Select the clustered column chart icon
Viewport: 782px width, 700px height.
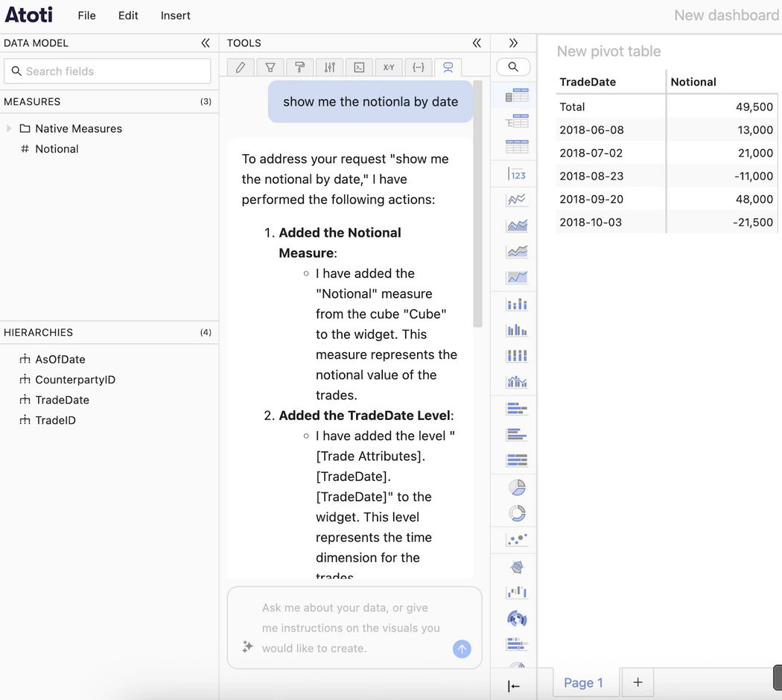click(x=517, y=330)
